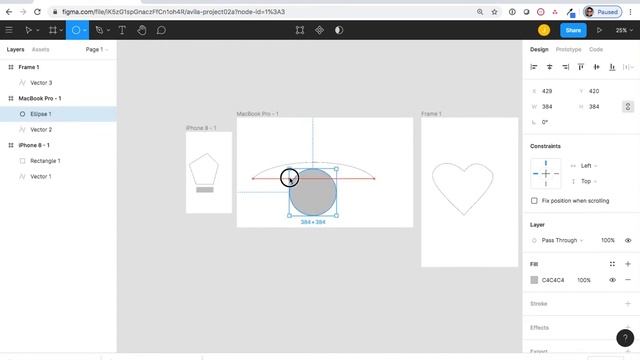Open Pen tools dropdown arrow
640x360 pixels.
tap(108, 30)
